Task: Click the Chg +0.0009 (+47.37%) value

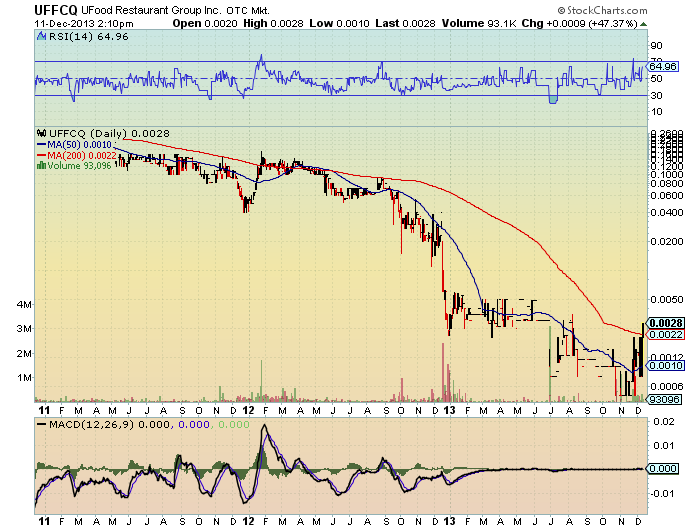Action: [x=579, y=23]
